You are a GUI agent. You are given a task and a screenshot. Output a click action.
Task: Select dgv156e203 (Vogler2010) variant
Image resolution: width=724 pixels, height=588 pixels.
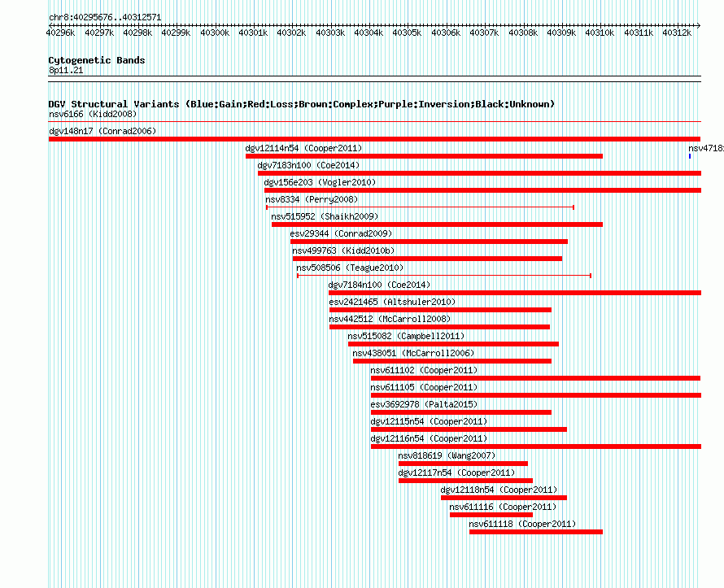(x=320, y=182)
